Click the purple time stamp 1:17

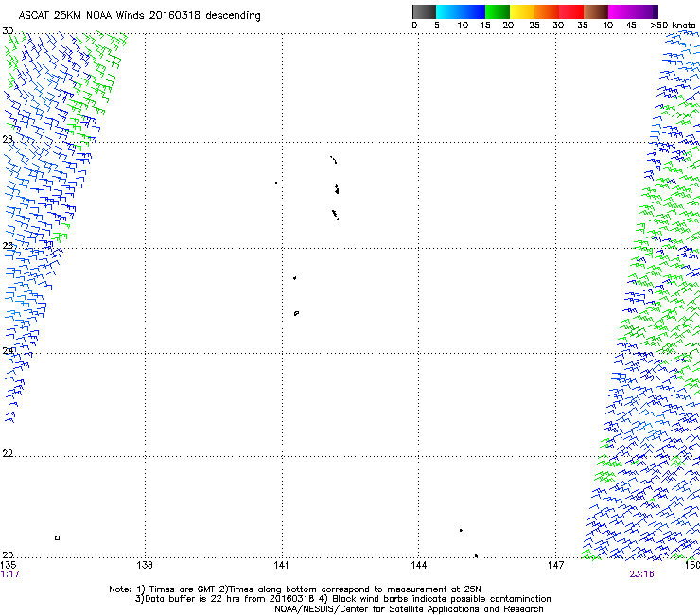9,574
